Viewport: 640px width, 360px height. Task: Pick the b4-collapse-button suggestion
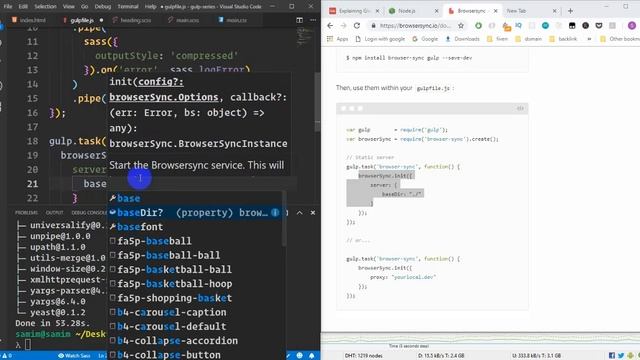tap(195, 355)
